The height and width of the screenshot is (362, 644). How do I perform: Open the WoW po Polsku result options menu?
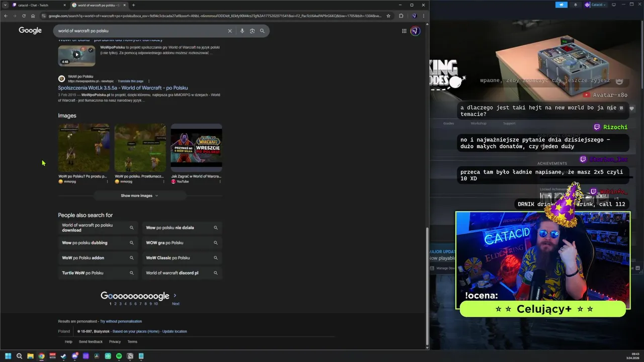coord(149,81)
